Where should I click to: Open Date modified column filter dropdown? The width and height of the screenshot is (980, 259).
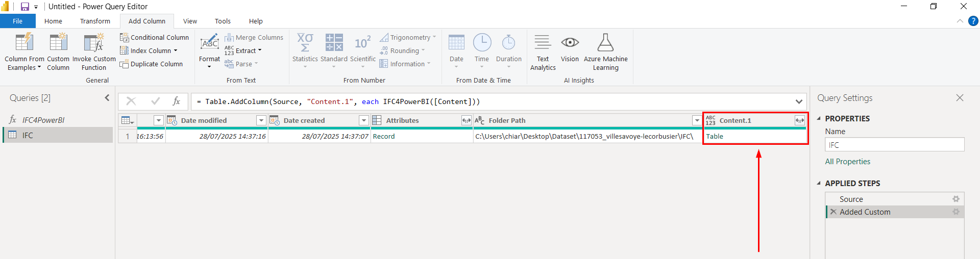(x=261, y=120)
